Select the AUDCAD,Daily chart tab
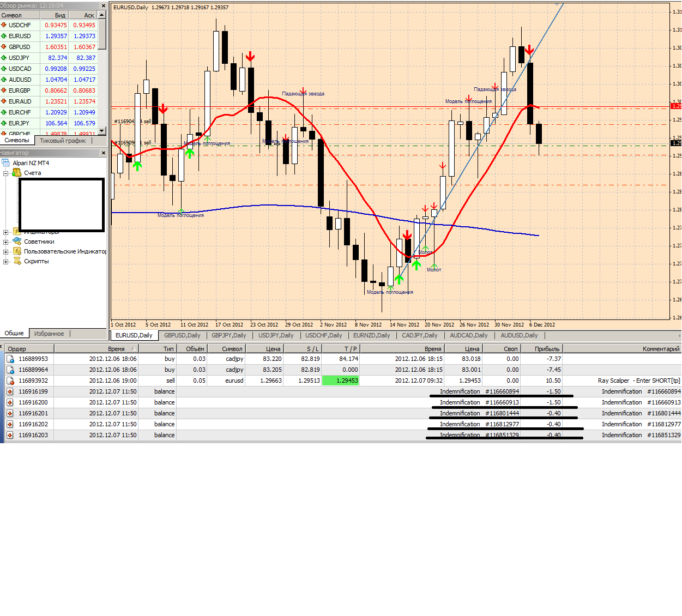 469,335
